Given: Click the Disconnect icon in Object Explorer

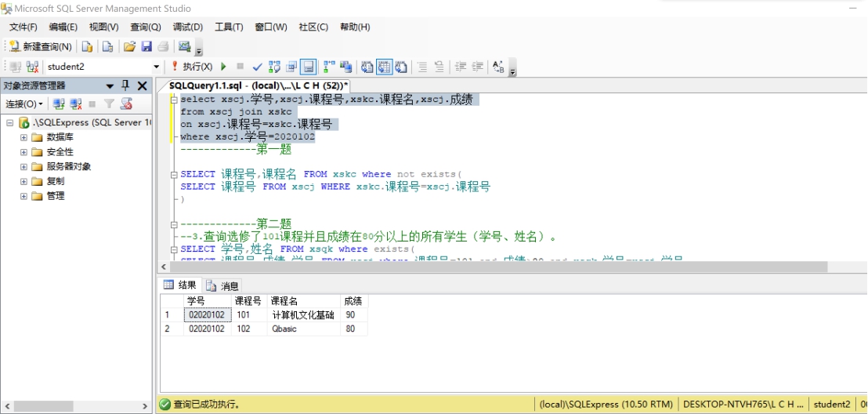Looking at the screenshot, I should click(x=76, y=103).
